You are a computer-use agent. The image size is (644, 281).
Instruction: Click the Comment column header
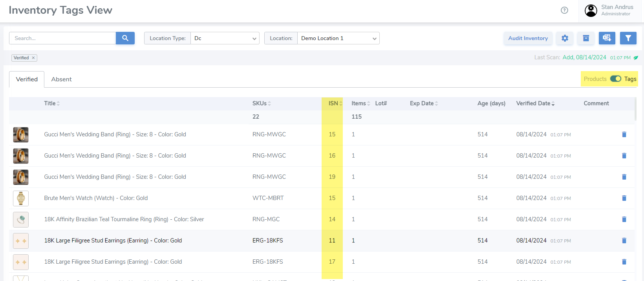click(596, 103)
